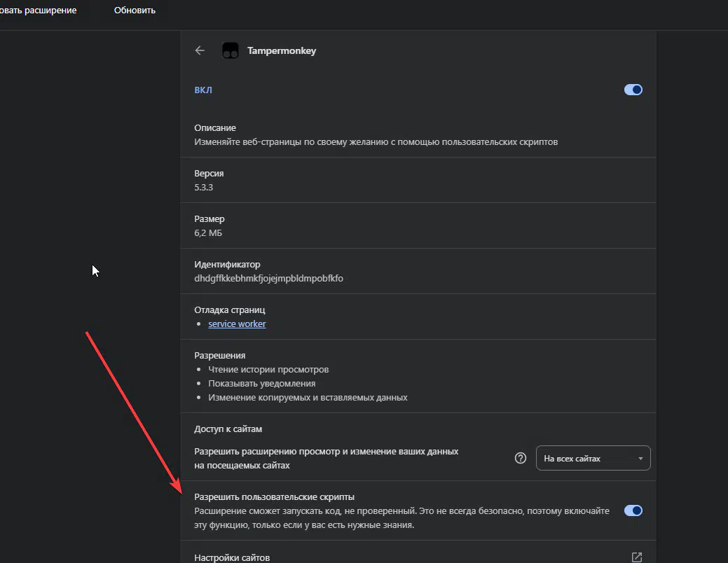Click the Доступ к сайтам section heading
Viewport: 728px width, 563px height.
coord(228,429)
